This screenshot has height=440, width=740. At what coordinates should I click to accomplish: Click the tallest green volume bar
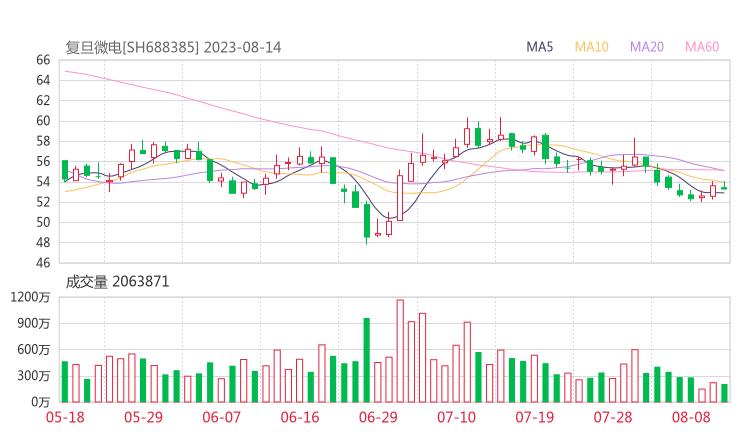point(367,360)
